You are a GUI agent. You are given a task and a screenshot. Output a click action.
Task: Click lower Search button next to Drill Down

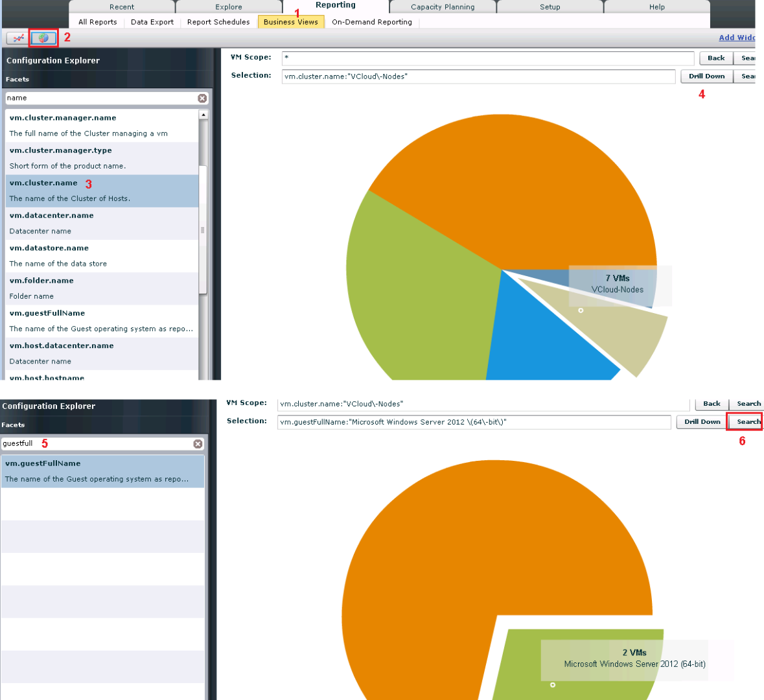[745, 422]
